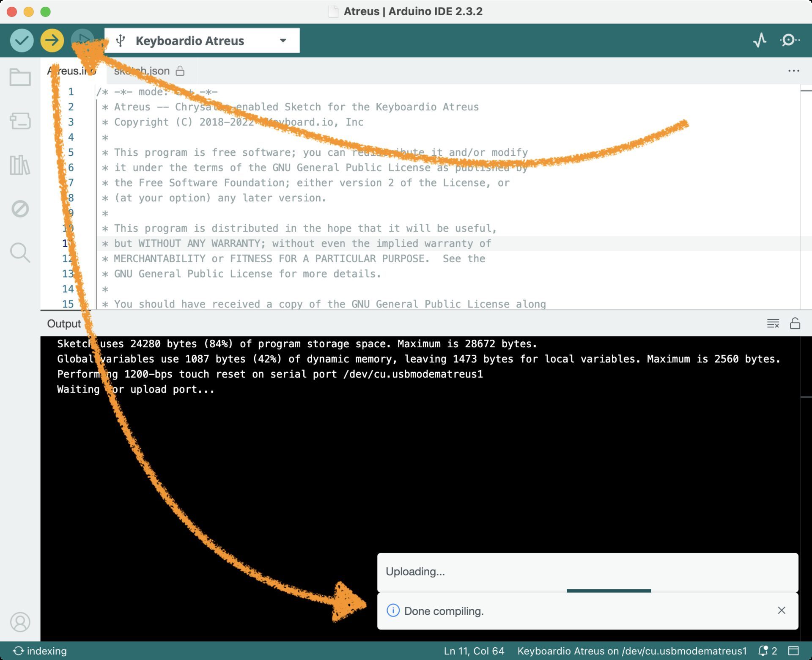Open the Library Manager panel
This screenshot has height=660, width=812.
[20, 165]
